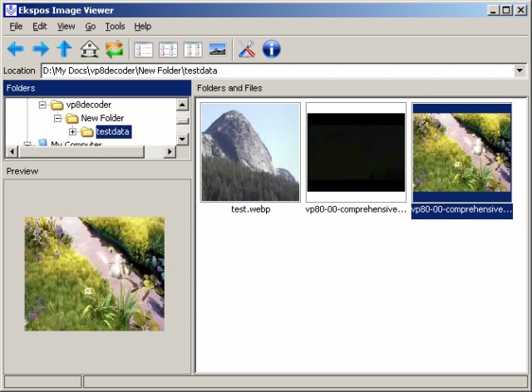The height and width of the screenshot is (392, 532).
Task: Go up one folder level
Action: (64, 49)
